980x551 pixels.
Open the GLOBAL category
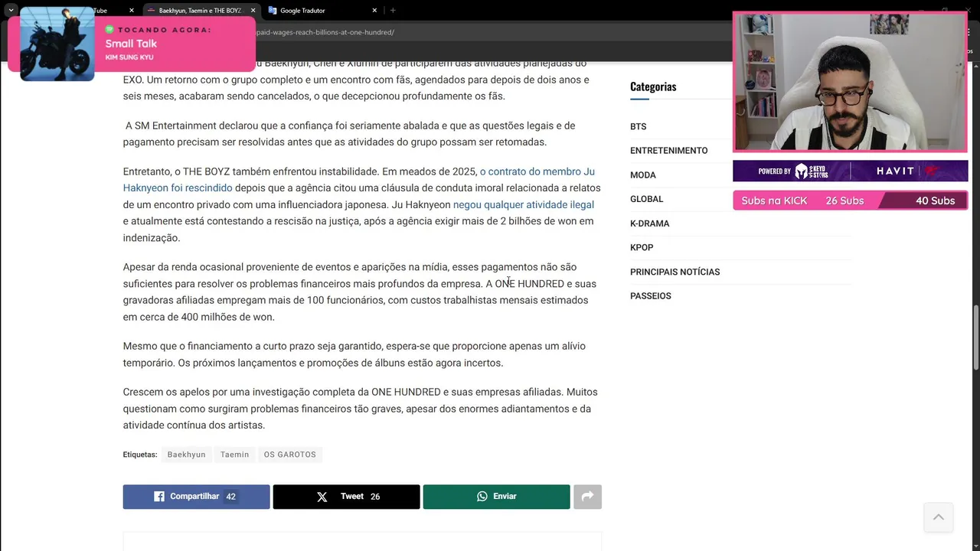point(647,199)
